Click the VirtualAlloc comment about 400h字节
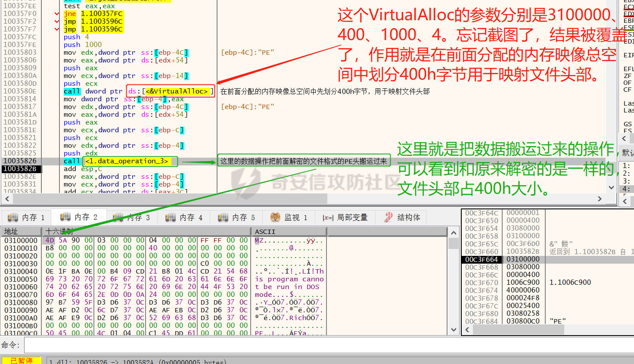Screen dimensions: 634x364 (325, 91)
